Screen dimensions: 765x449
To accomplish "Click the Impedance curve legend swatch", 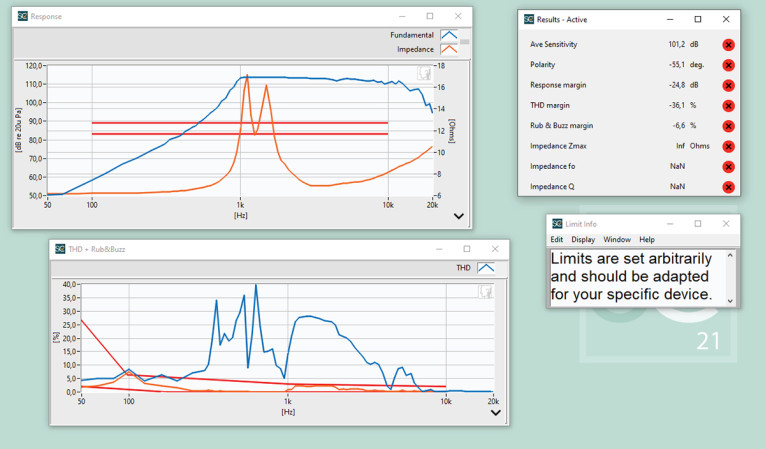I will [449, 48].
